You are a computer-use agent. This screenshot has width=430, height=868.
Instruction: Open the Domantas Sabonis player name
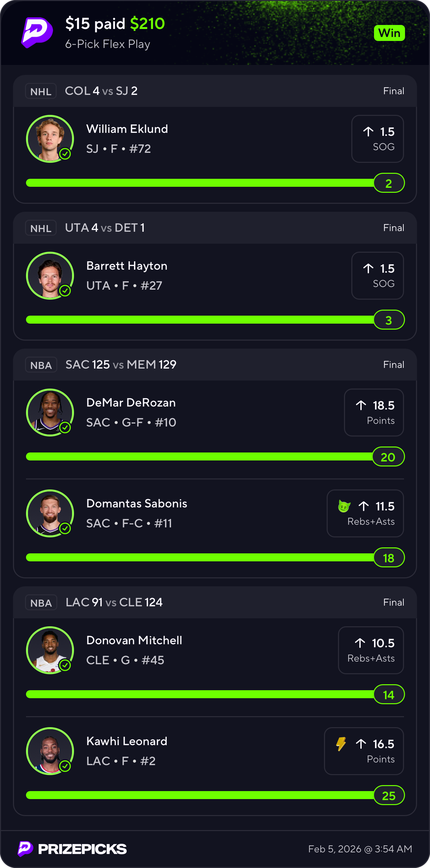tap(137, 503)
